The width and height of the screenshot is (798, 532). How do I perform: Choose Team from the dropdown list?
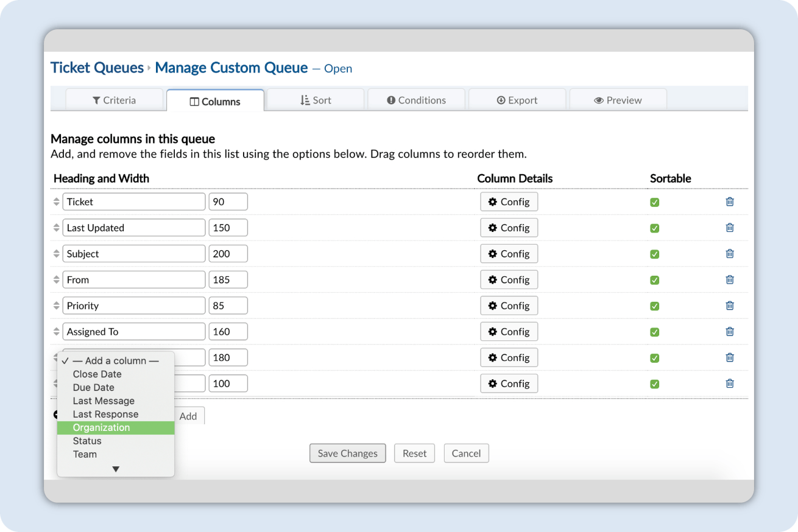116,454
